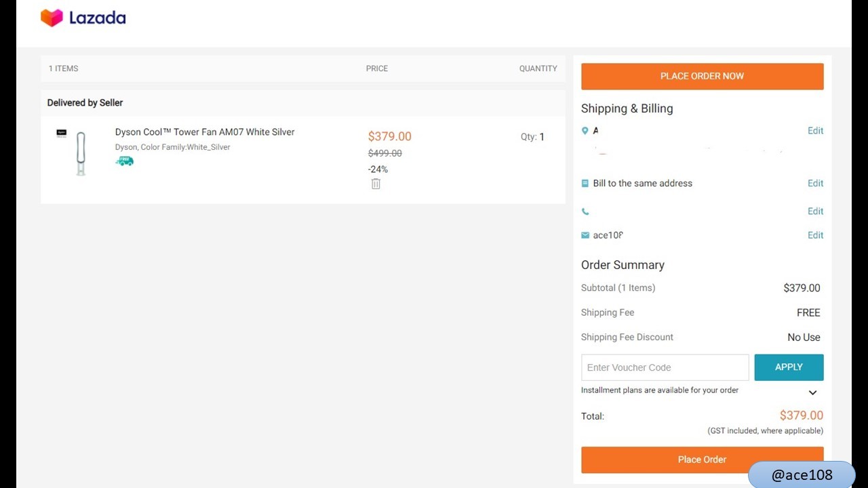Click the email envelope icon
This screenshot has height=488, width=868.
(585, 235)
